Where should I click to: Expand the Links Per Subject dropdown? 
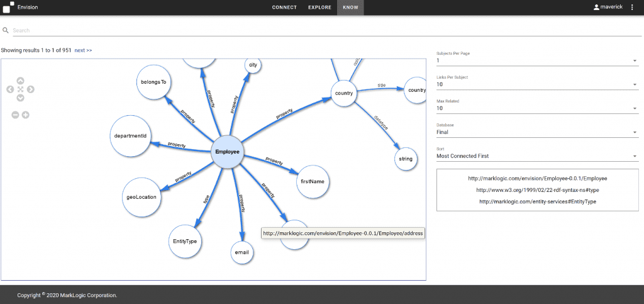tap(537, 84)
